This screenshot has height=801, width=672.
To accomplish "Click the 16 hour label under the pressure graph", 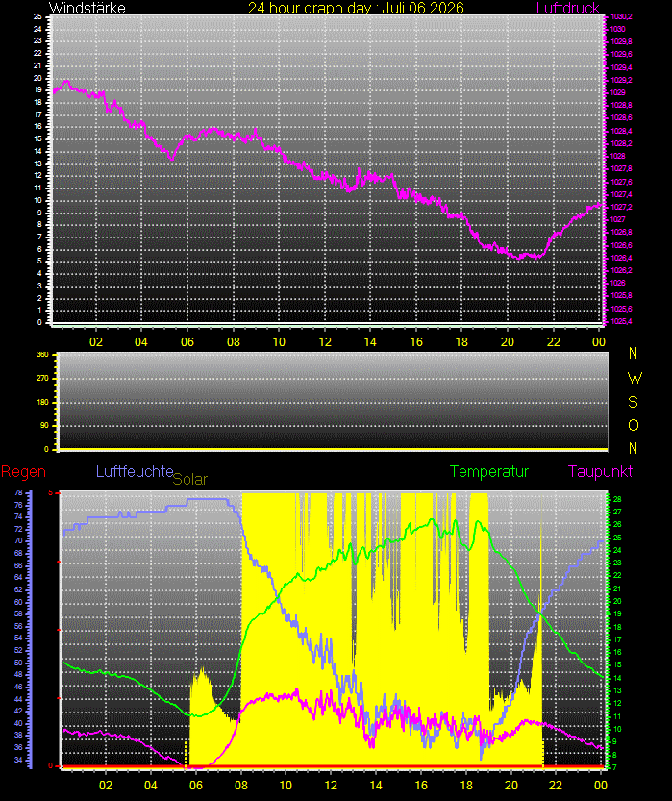I will pyautogui.click(x=416, y=341).
